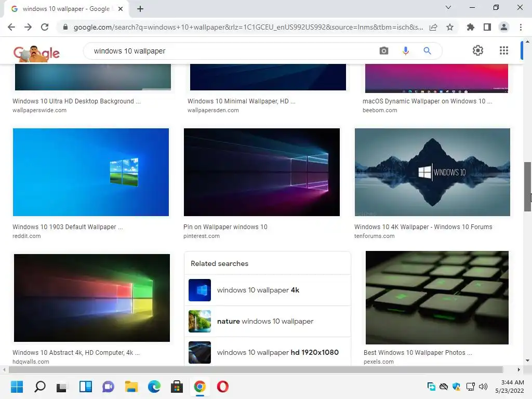
Task: Open Task View on taskbar
Action: click(x=62, y=387)
